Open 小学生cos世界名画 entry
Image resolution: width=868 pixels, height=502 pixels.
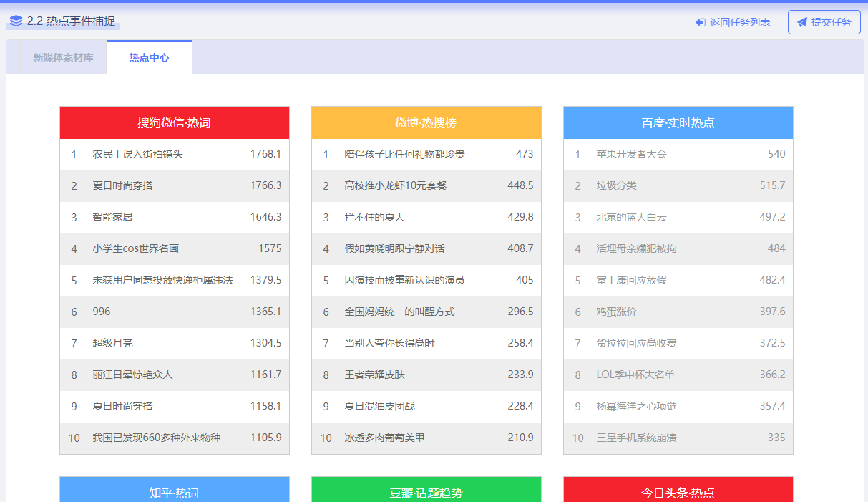coord(135,248)
